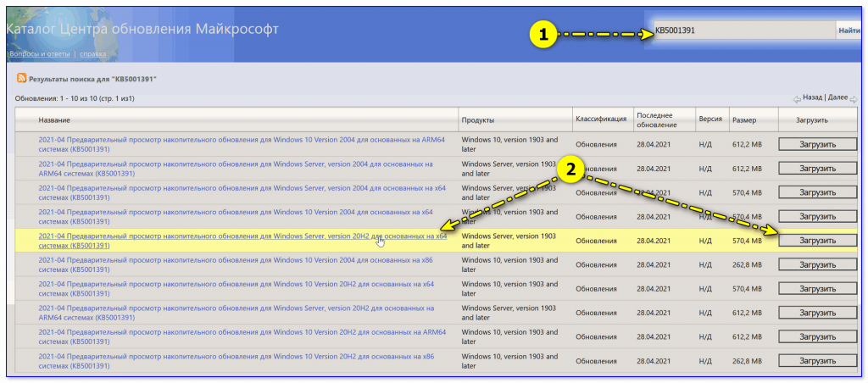Image resolution: width=868 pixels, height=383 pixels.
Task: Sort results by Размер column header
Action: pyautogui.click(x=745, y=120)
